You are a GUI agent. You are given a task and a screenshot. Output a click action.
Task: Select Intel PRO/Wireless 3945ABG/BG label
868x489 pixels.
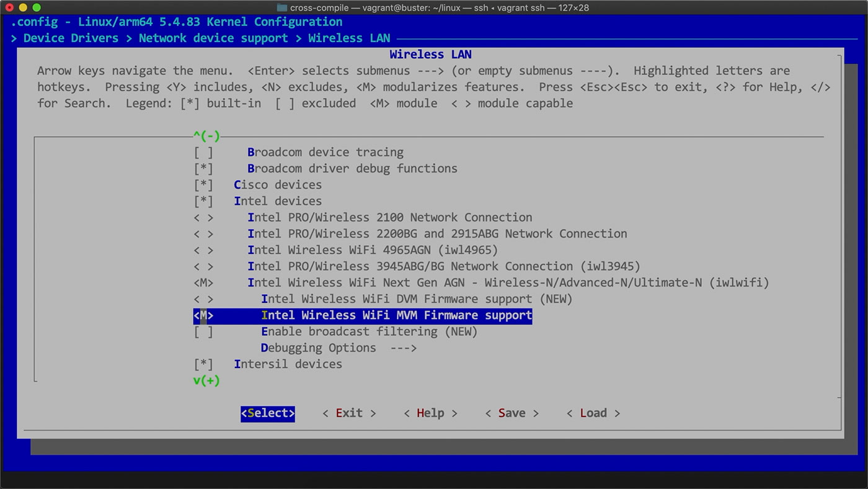click(x=444, y=266)
